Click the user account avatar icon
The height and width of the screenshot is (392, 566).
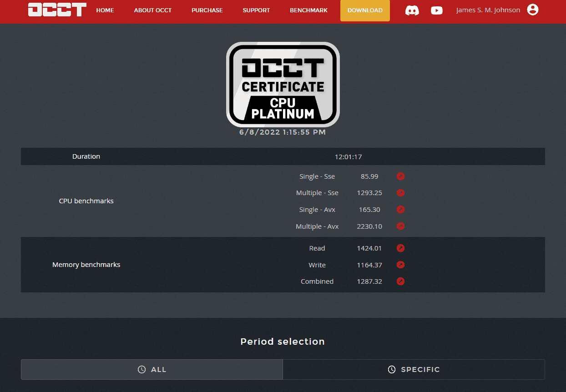[x=533, y=10]
